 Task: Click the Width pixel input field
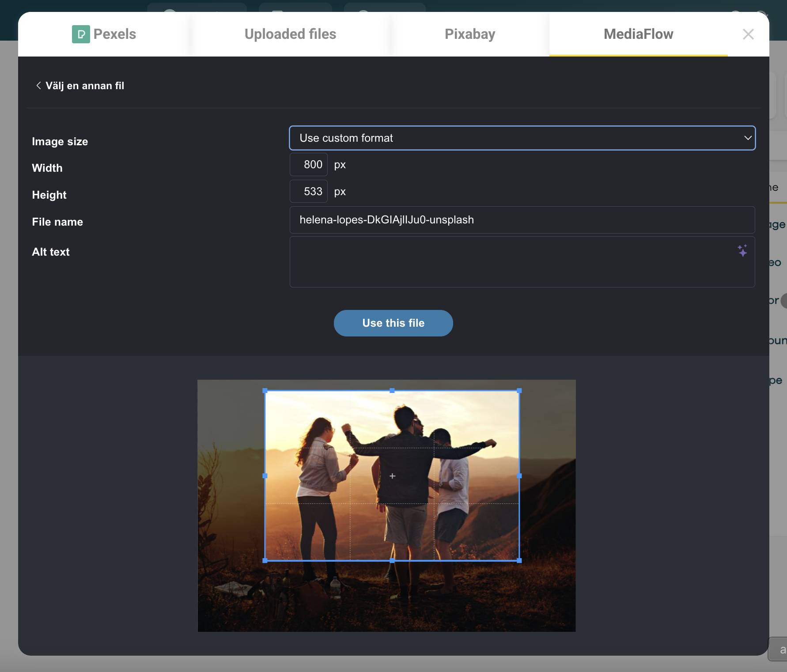(x=309, y=165)
